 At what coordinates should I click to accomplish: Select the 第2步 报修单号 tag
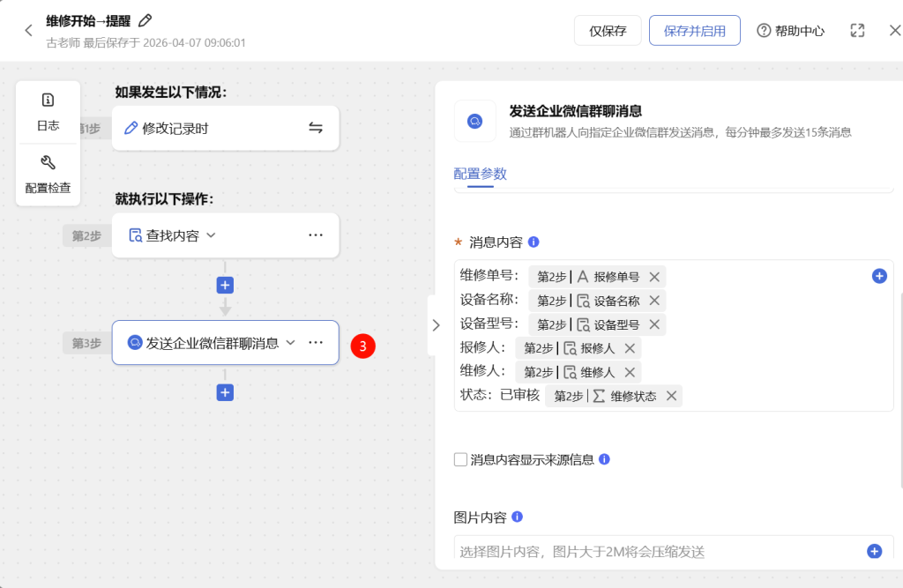pos(597,277)
